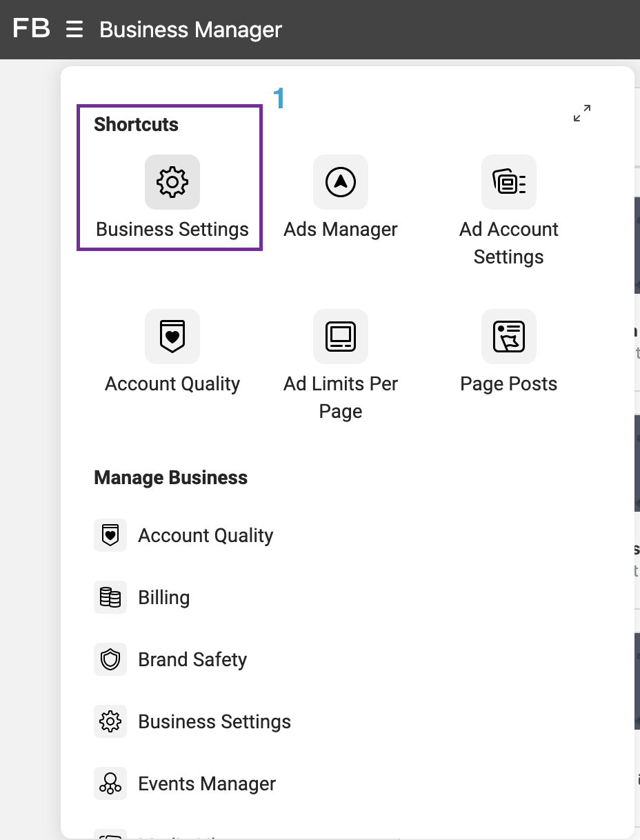Expand the menu to full screen

point(581,114)
